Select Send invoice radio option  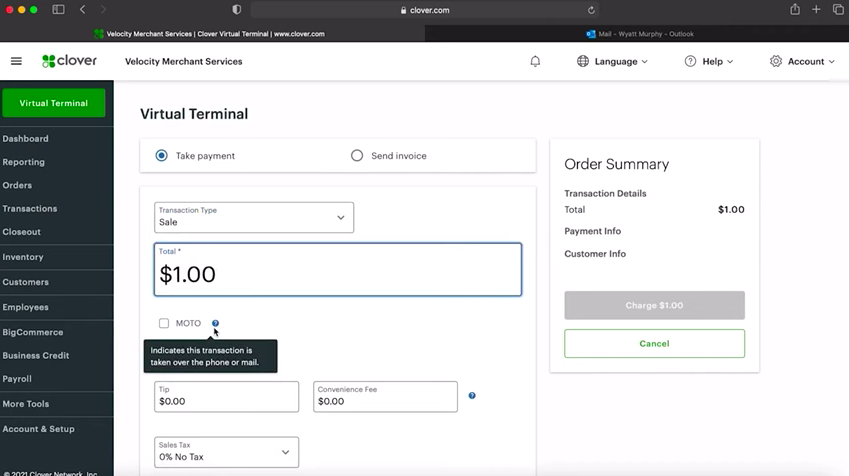click(x=357, y=156)
